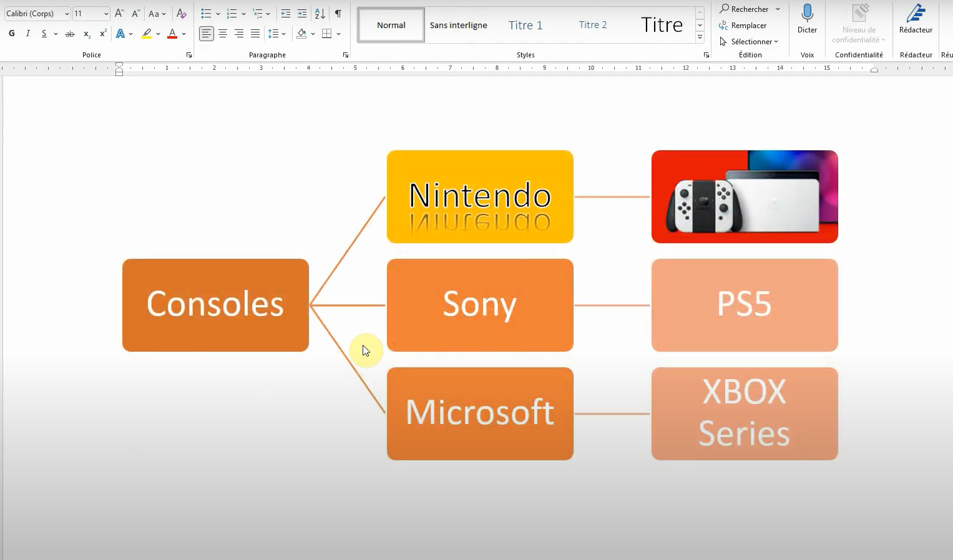The image size is (953, 560).
Task: Select the Microsoft SmartArt box
Action: (x=480, y=413)
